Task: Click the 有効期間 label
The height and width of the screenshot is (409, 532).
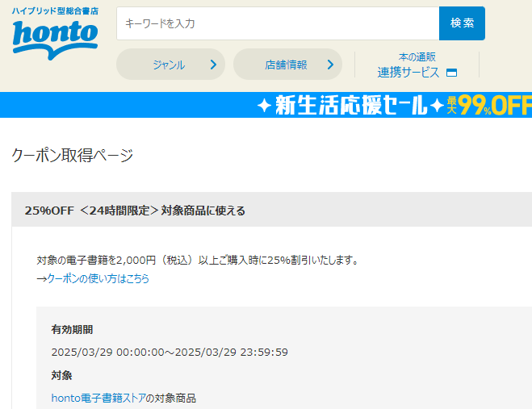Action: coord(72,330)
